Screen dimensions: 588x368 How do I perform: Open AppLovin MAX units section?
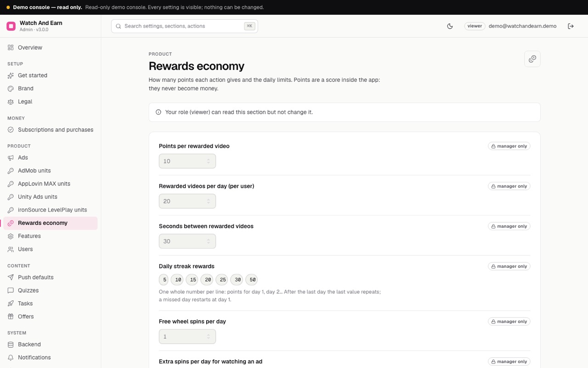tap(51, 184)
